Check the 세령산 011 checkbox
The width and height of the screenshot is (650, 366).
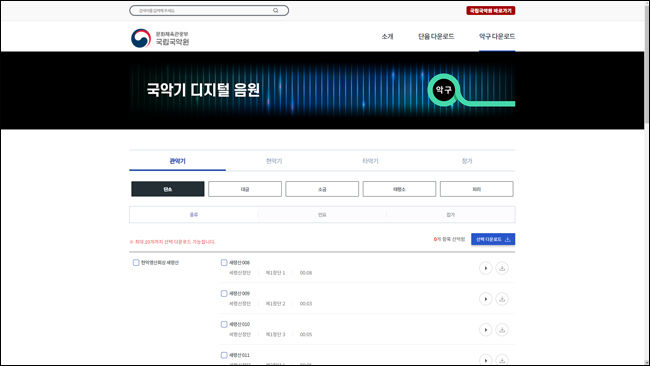[224, 355]
